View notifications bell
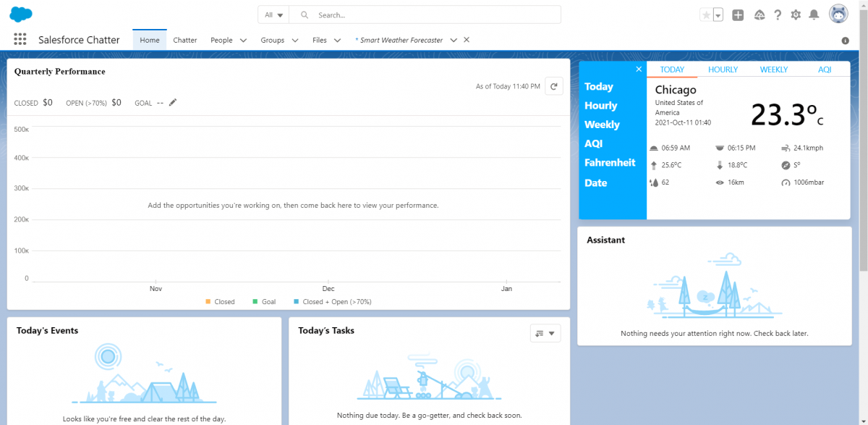This screenshot has width=868, height=425. (x=814, y=15)
